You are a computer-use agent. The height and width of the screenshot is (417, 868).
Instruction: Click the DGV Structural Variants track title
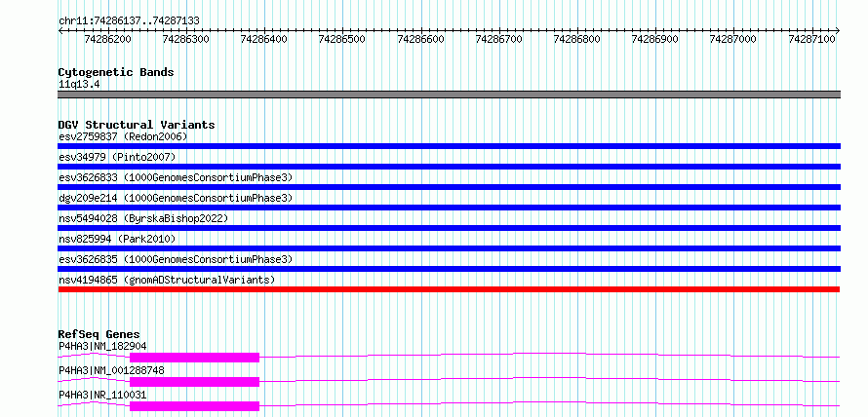click(137, 125)
